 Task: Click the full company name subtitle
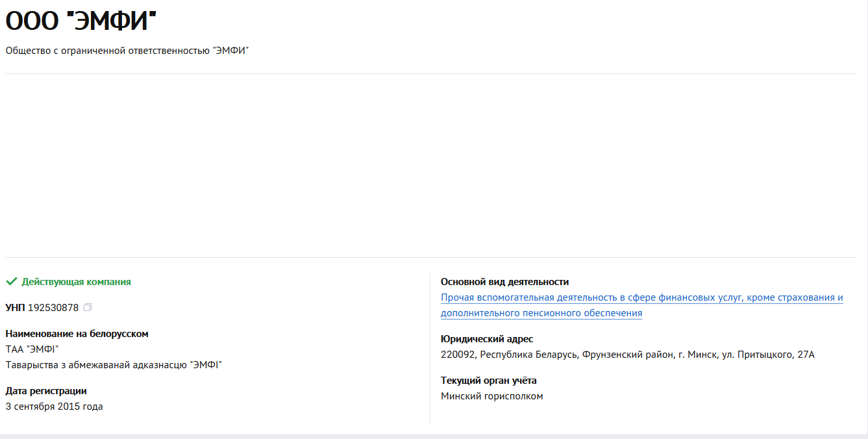click(x=127, y=51)
